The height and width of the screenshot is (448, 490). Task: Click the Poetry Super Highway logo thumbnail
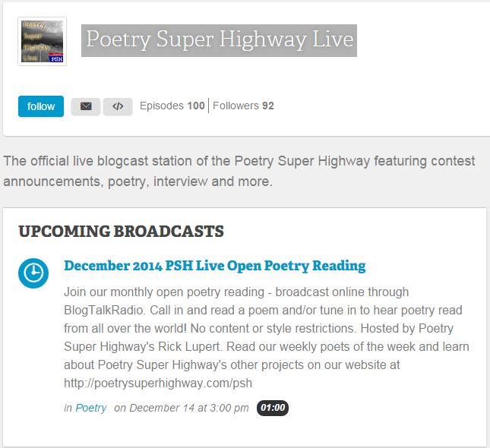pos(43,41)
